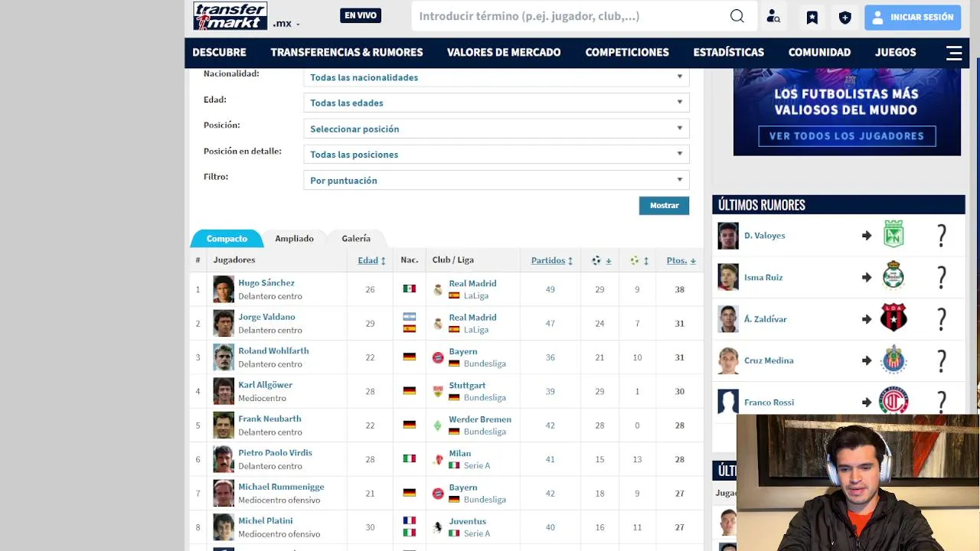This screenshot has height=551, width=980.
Task: Click Mexico flag in Hugo Sánchez row
Action: tap(409, 289)
